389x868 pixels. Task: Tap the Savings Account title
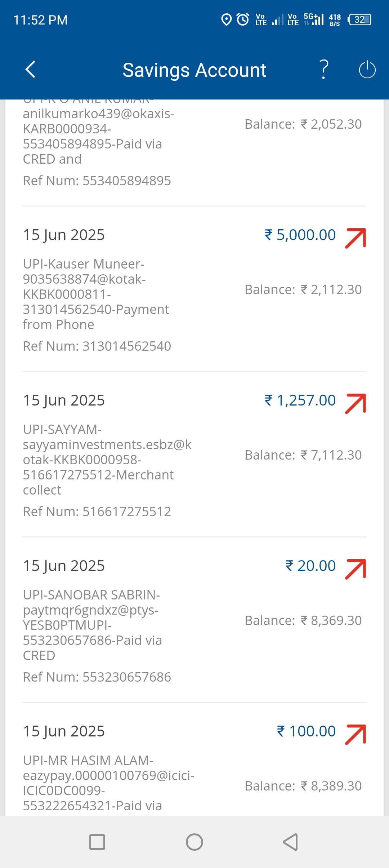(194, 70)
